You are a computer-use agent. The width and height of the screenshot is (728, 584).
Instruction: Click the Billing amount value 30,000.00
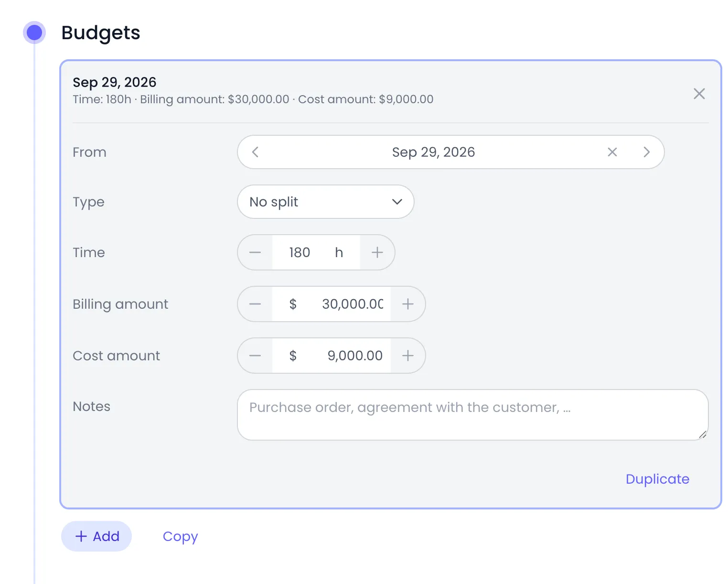click(353, 304)
